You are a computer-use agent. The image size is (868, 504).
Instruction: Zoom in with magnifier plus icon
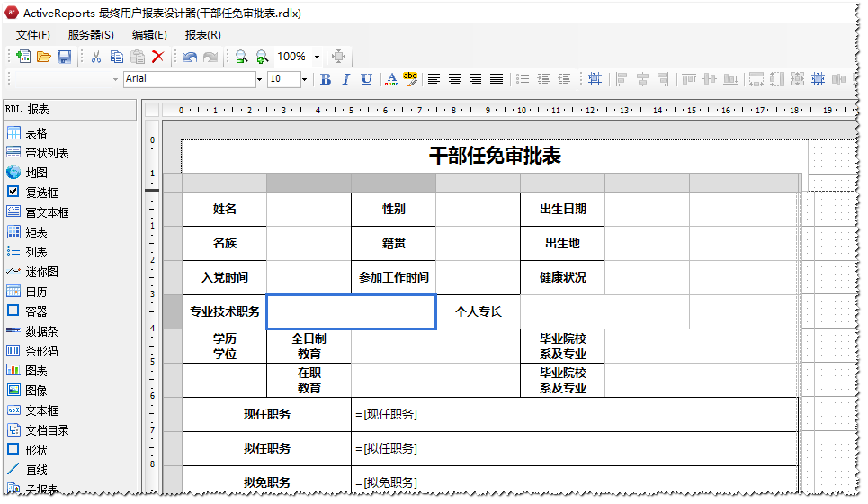click(262, 57)
